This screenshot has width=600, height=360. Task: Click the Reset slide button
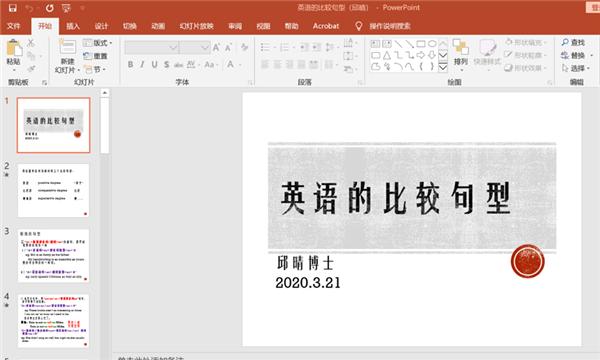click(96, 56)
